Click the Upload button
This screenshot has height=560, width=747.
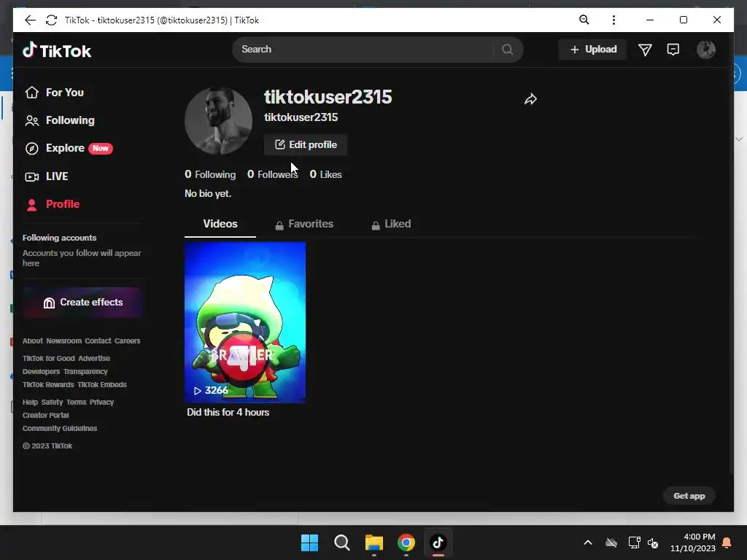click(592, 49)
